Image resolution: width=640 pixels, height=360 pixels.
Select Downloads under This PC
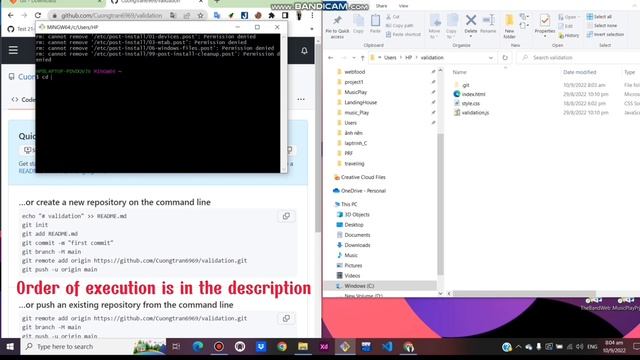click(x=357, y=245)
